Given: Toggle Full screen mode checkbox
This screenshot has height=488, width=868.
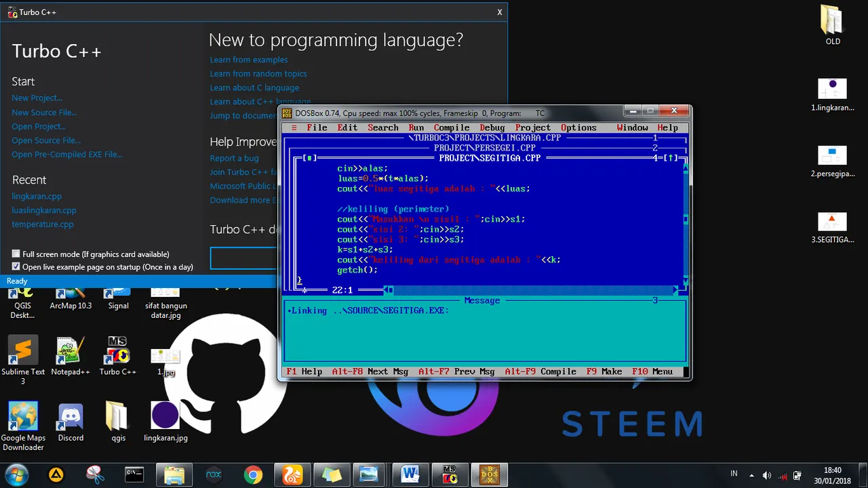Looking at the screenshot, I should tap(16, 254).
